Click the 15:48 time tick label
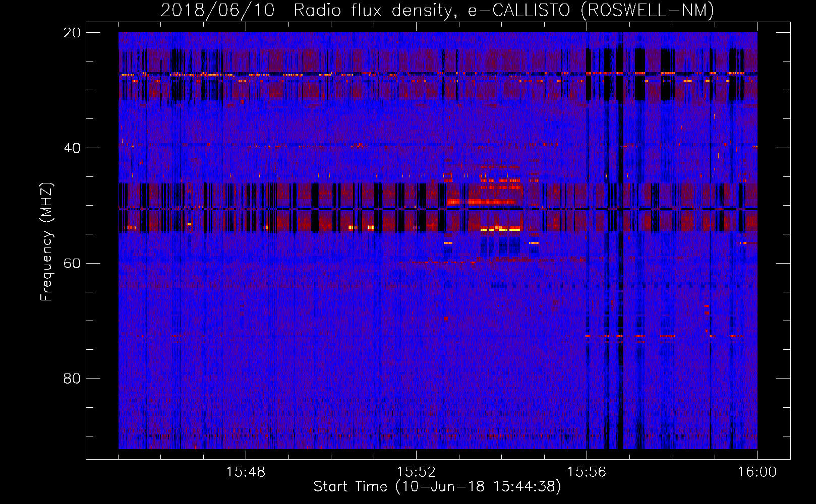This screenshot has height=504, width=816. pos(246,472)
